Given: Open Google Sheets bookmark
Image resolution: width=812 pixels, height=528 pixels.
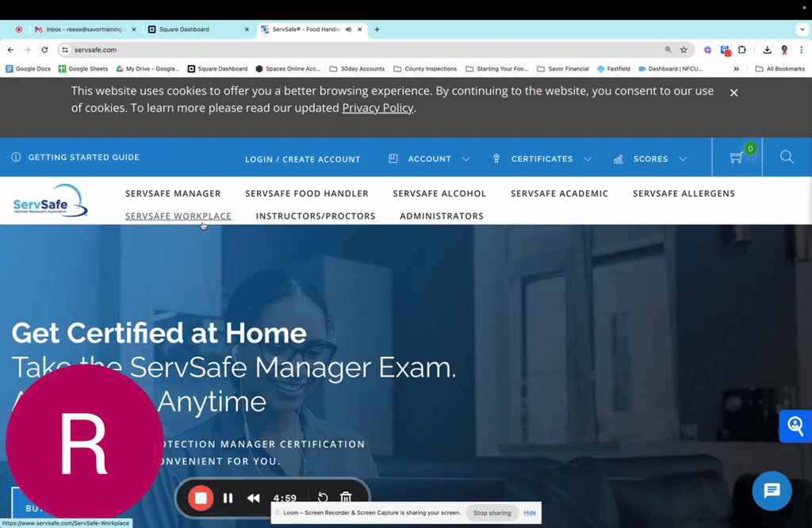Looking at the screenshot, I should point(82,69).
